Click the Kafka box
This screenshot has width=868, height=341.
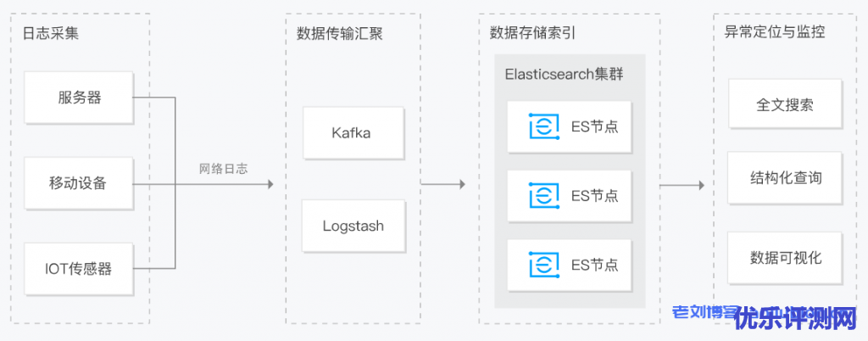point(351,133)
